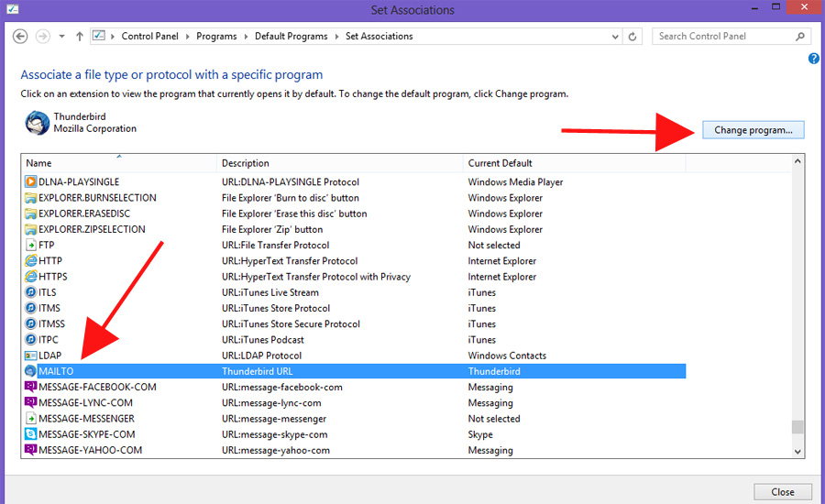This screenshot has height=504, width=825.
Task: Select the LDAP protocol row
Action: (355, 356)
